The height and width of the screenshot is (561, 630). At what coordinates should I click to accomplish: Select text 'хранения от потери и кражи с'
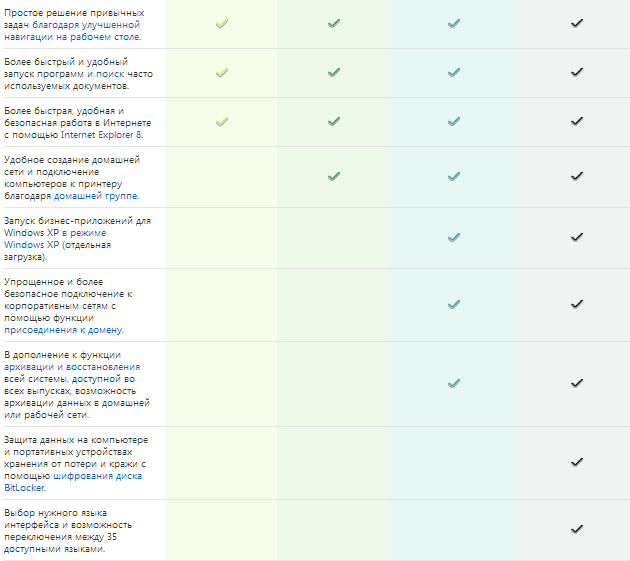(x=75, y=464)
